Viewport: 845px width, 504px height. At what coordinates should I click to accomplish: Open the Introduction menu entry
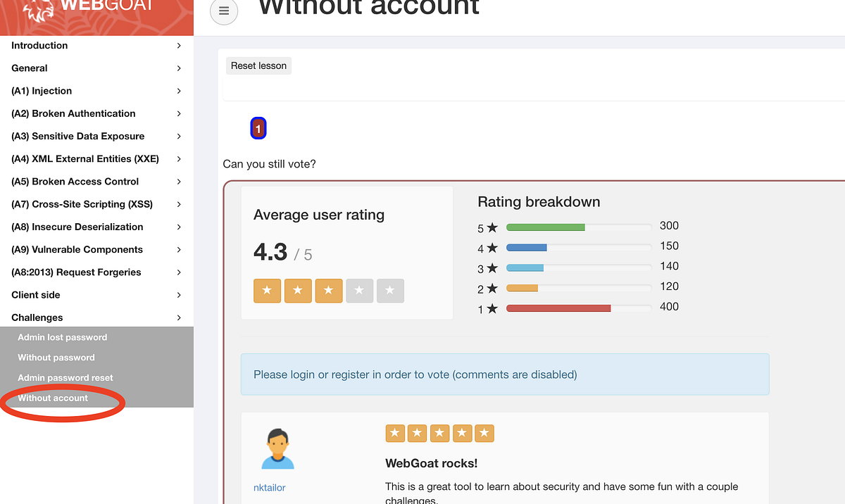(39, 45)
